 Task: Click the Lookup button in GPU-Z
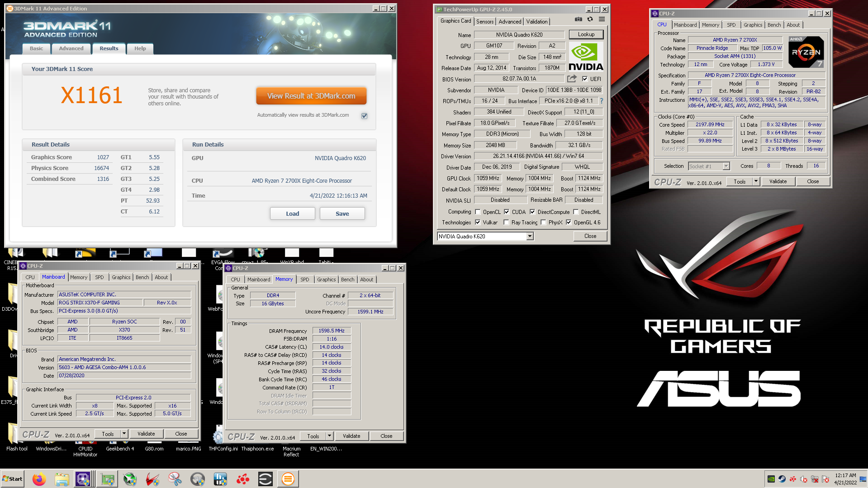coord(586,34)
